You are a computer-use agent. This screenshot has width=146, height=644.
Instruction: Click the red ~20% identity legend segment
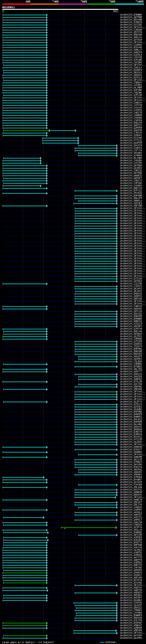[16, 4]
